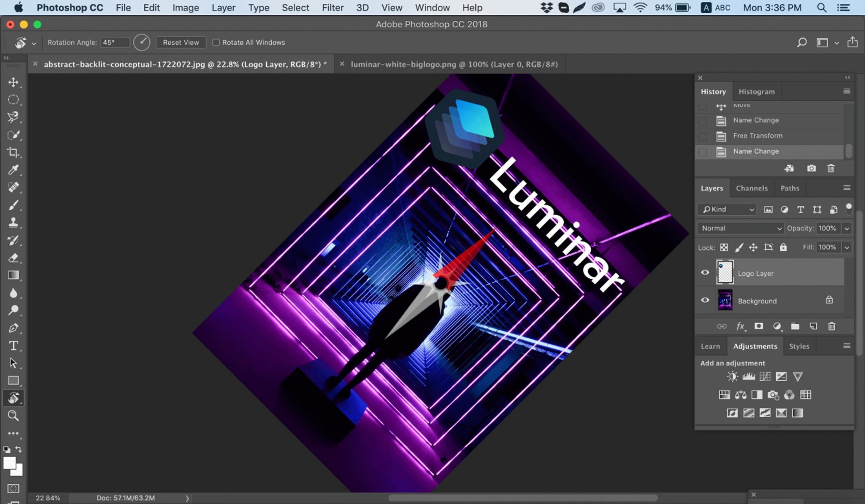The height and width of the screenshot is (504, 865).
Task: Switch to the Channels tab
Action: [x=751, y=188]
